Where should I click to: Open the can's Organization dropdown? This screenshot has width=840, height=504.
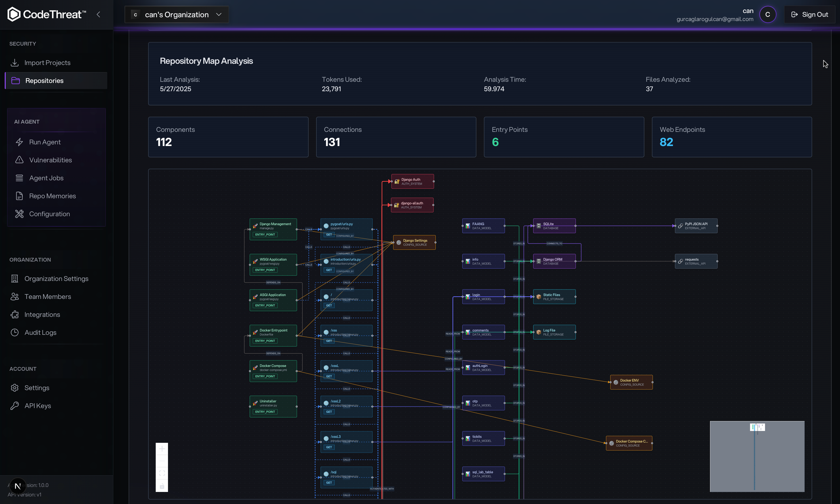[x=177, y=14]
